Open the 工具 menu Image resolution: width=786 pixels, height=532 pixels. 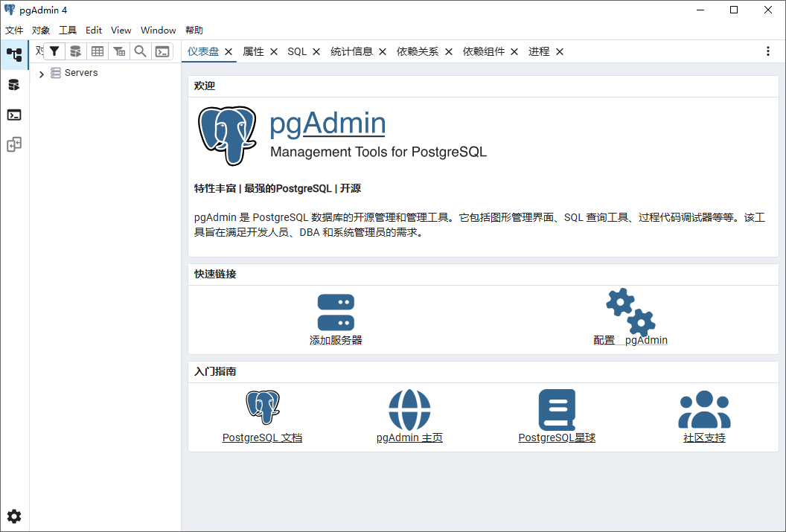point(68,30)
